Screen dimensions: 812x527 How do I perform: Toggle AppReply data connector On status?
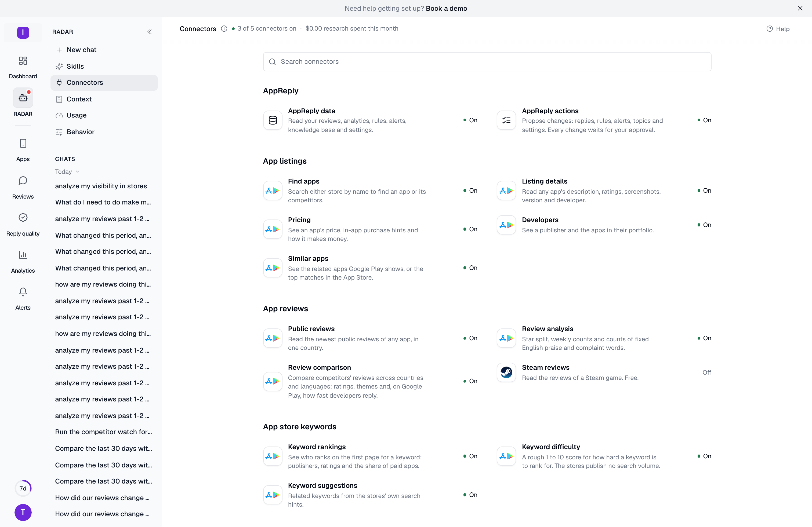point(470,120)
